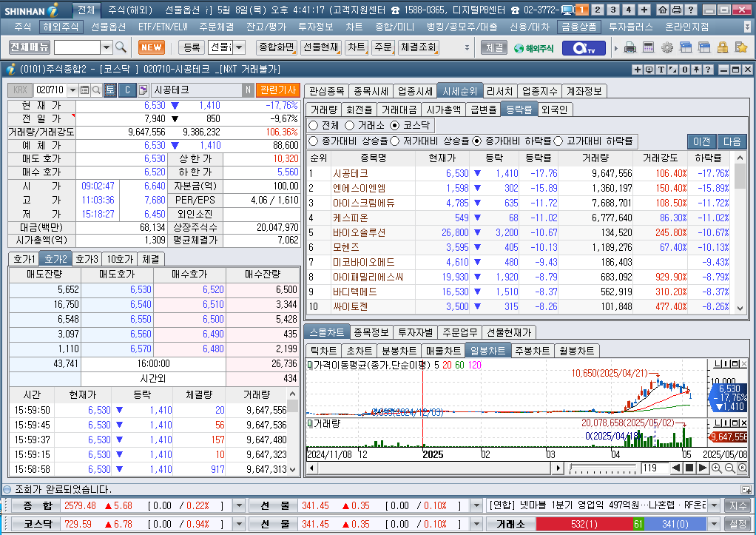Open the stock code 020710 dropdown arrow
This screenshot has width=756, height=535.
click(72, 90)
